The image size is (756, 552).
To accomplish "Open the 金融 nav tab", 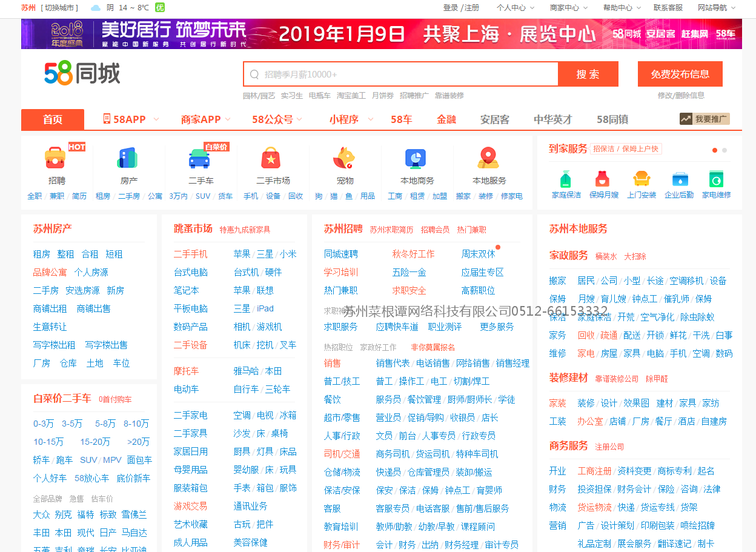I will (x=446, y=119).
